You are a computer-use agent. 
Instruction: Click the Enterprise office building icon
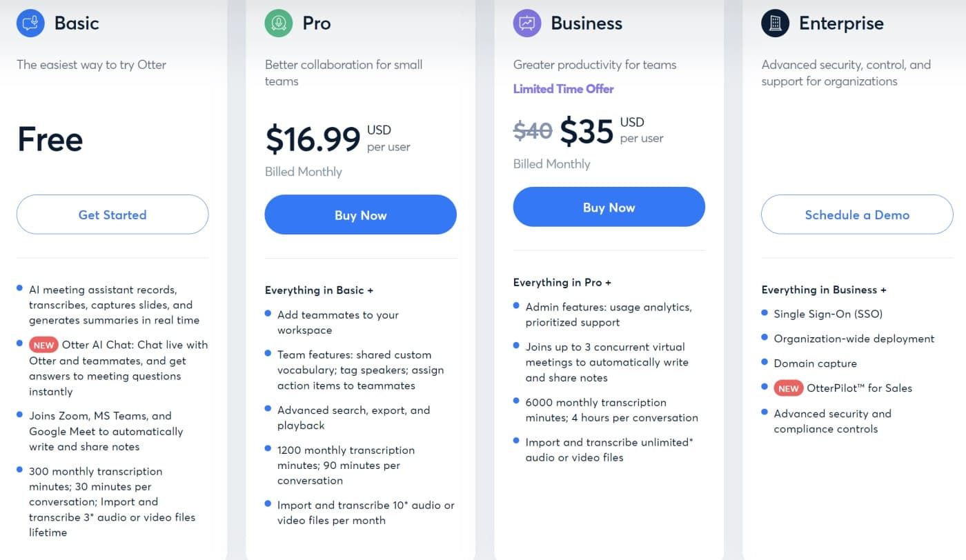tap(775, 23)
